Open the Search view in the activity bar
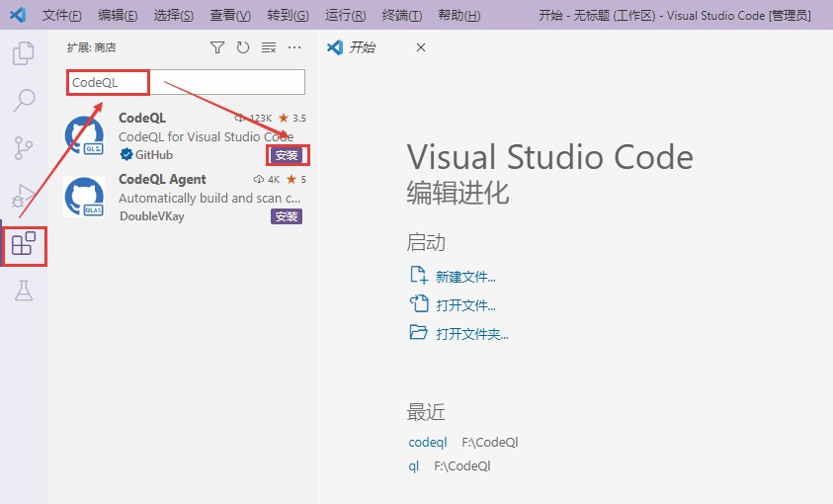 tap(24, 100)
